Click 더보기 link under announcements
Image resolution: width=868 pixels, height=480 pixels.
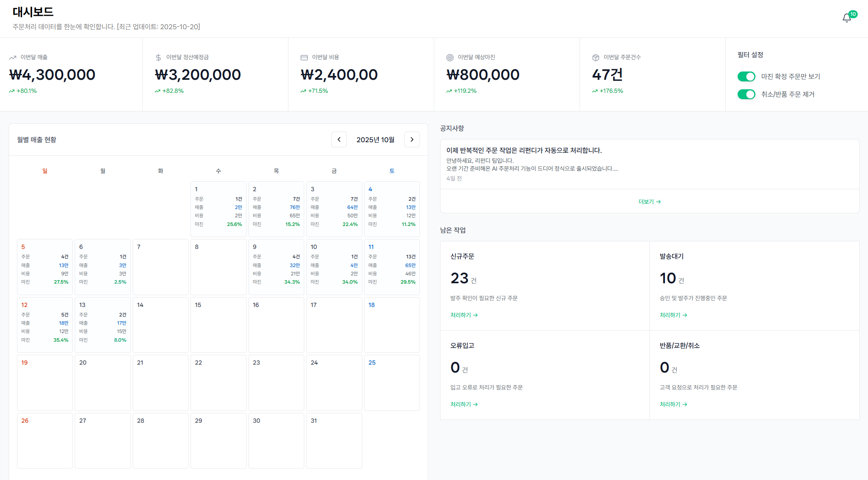tap(649, 201)
